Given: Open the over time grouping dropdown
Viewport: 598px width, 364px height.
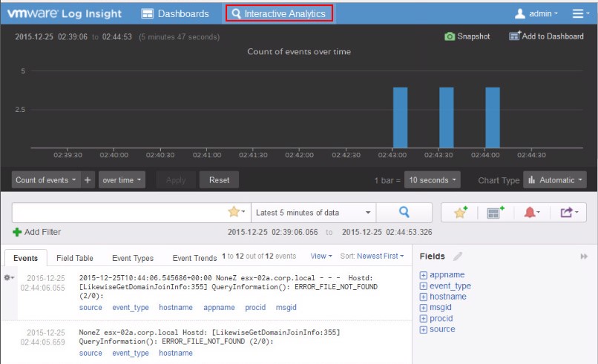Looking at the screenshot, I should pyautogui.click(x=122, y=180).
